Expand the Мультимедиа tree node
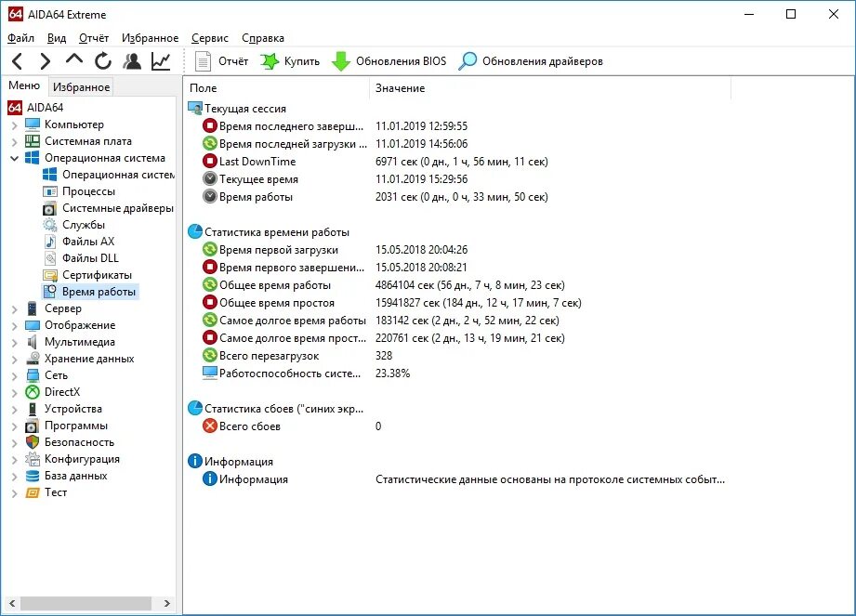Image resolution: width=856 pixels, height=616 pixels. click(14, 343)
